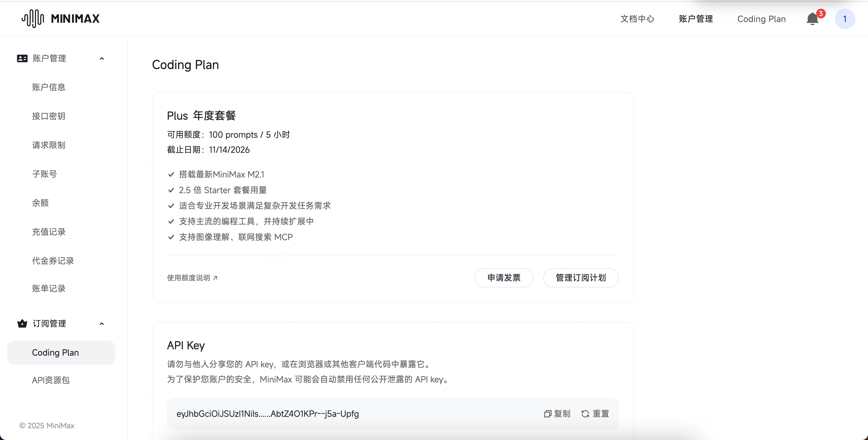868x440 pixels.
Task: Open API资源包 sidebar item
Action: (x=51, y=380)
